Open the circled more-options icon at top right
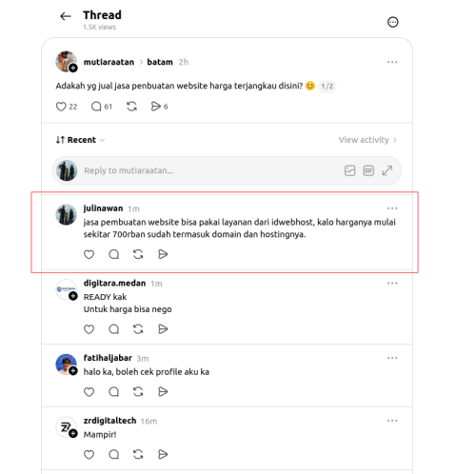This screenshot has height=474, width=476. [x=392, y=22]
